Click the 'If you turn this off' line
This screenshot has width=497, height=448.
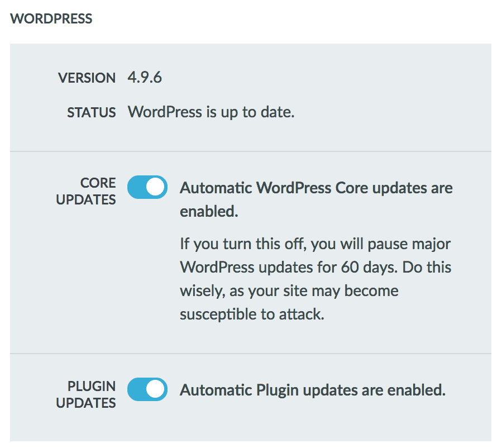pyautogui.click(x=316, y=244)
